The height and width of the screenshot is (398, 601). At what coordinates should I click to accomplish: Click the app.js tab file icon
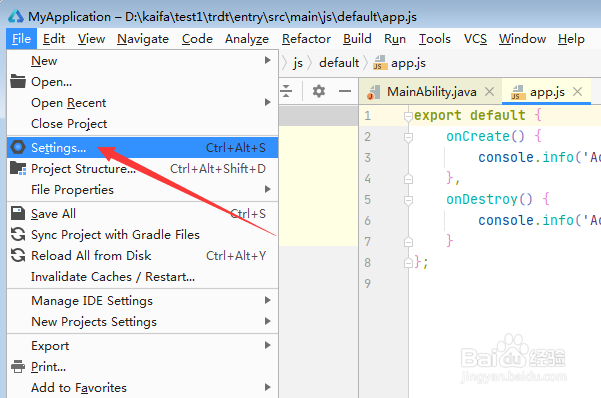(x=518, y=92)
